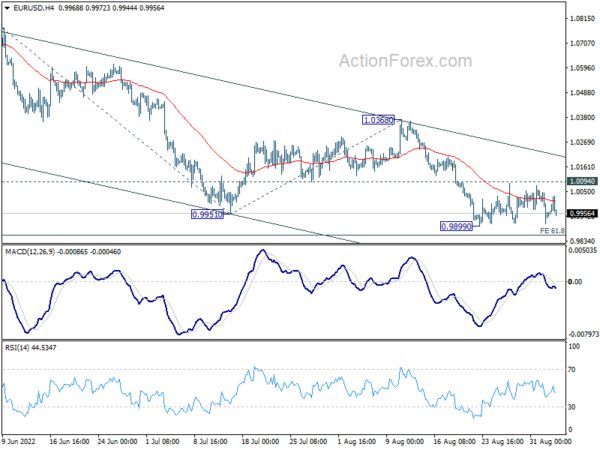This screenshot has width=600, height=450.
Task: Click the 1.08150 price axis value
Action: point(582,18)
